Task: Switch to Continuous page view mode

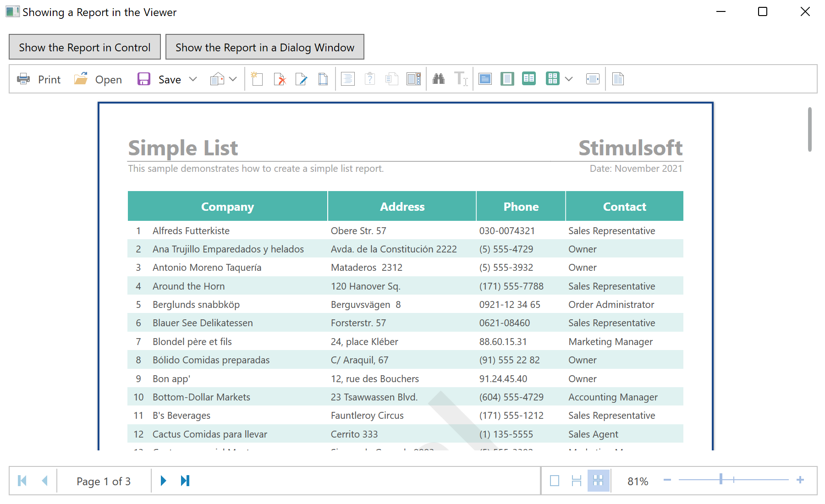Action: point(577,481)
